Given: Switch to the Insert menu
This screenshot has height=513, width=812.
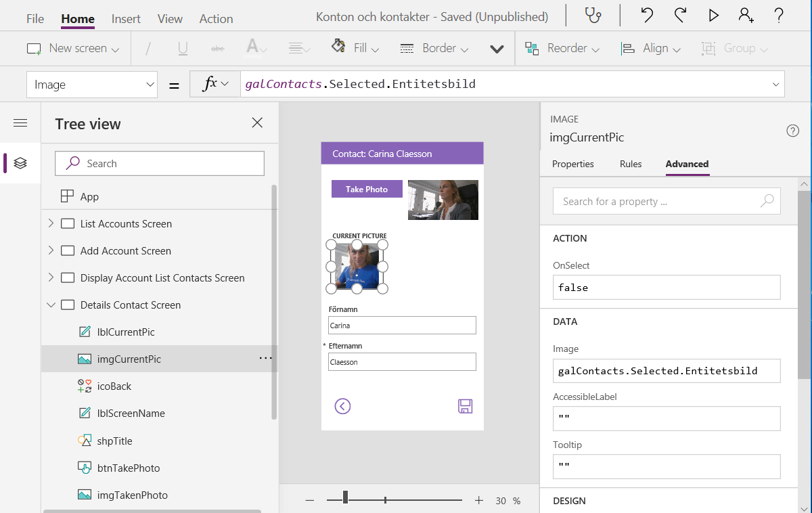Looking at the screenshot, I should (x=125, y=18).
